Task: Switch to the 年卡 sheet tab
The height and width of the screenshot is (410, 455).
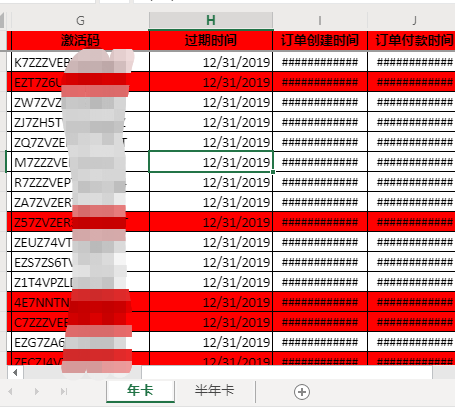Action: pos(140,391)
